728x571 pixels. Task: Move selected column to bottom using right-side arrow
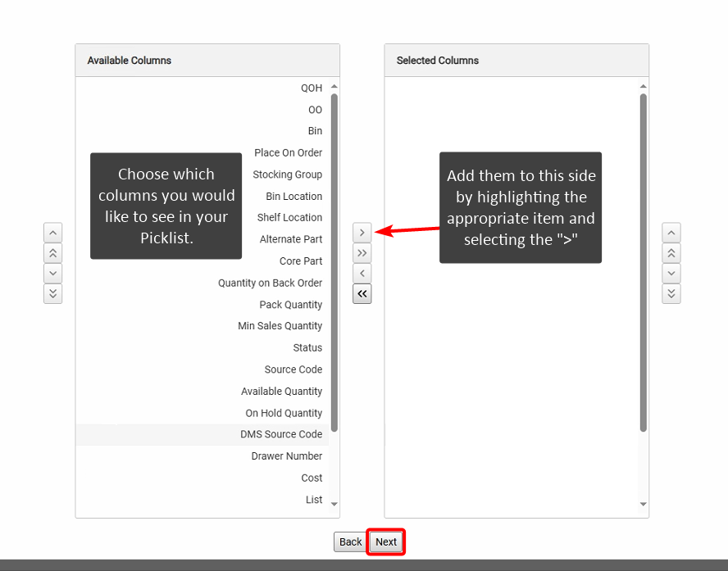pos(671,293)
